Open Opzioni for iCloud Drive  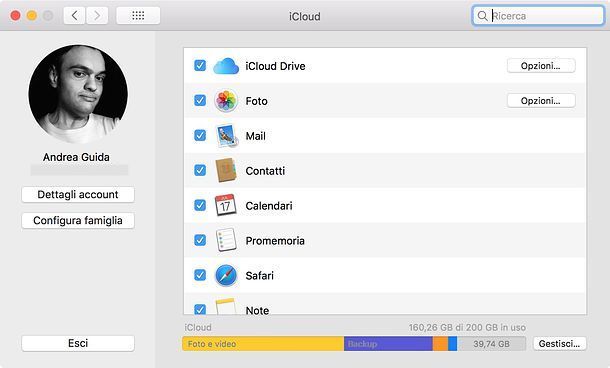click(541, 66)
